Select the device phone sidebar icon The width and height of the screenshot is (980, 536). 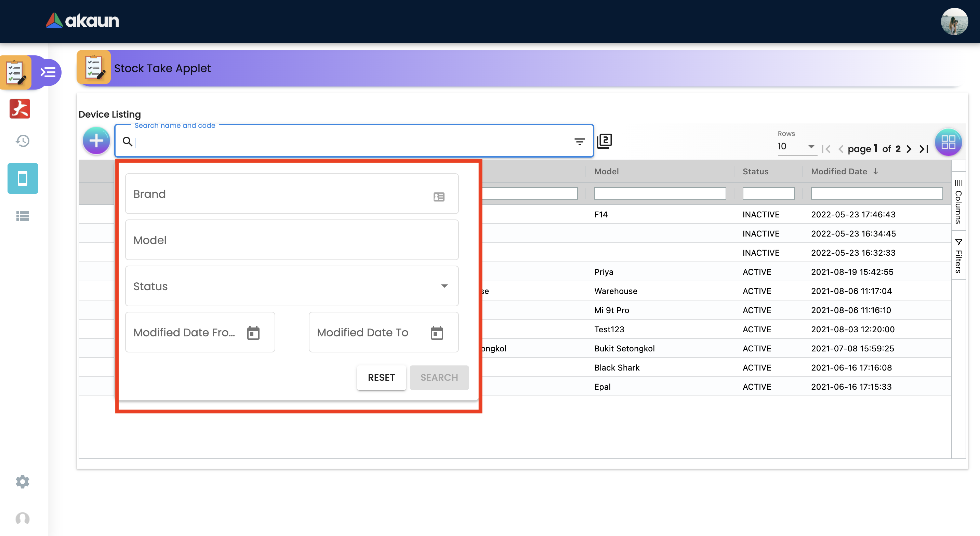pyautogui.click(x=23, y=178)
